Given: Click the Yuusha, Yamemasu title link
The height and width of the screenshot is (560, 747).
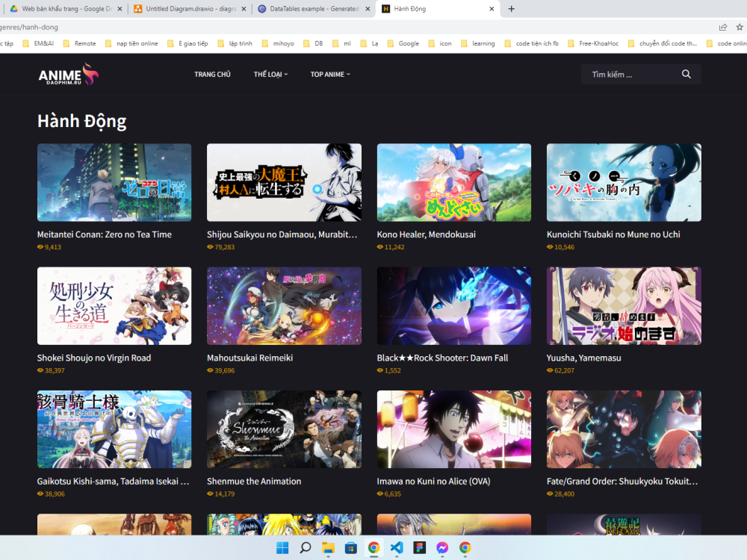Looking at the screenshot, I should pos(583,358).
